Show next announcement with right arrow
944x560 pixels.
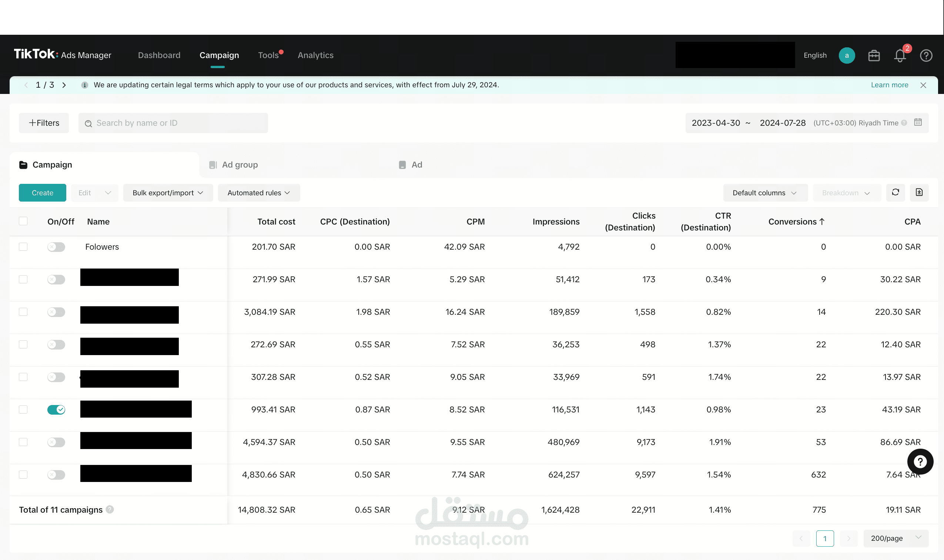(x=64, y=85)
